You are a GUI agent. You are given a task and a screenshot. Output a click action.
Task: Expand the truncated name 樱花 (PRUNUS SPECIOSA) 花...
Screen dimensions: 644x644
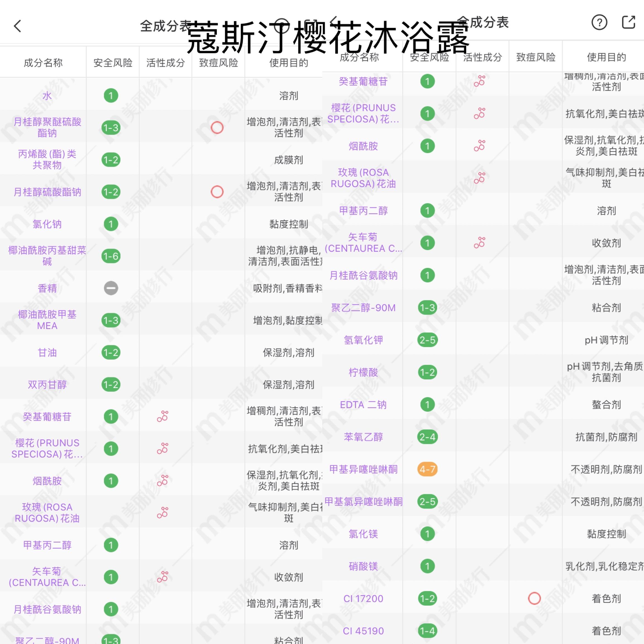pyautogui.click(x=363, y=113)
